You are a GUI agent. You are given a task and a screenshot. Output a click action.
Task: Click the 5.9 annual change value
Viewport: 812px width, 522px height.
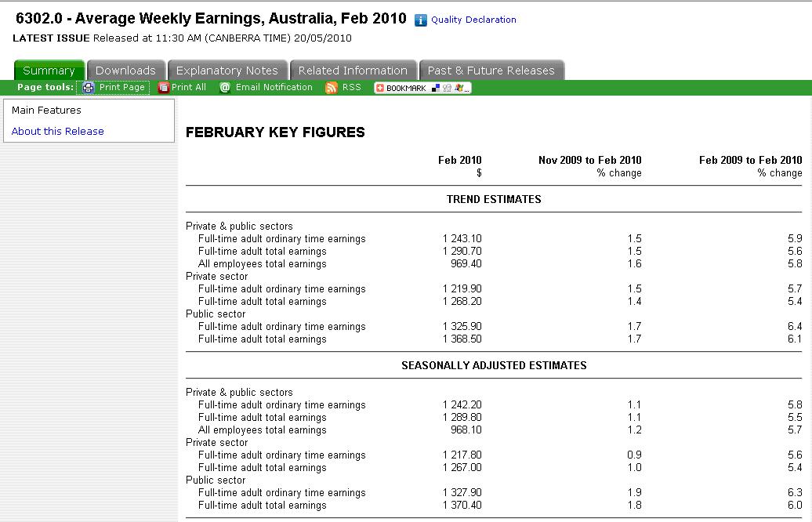(795, 239)
